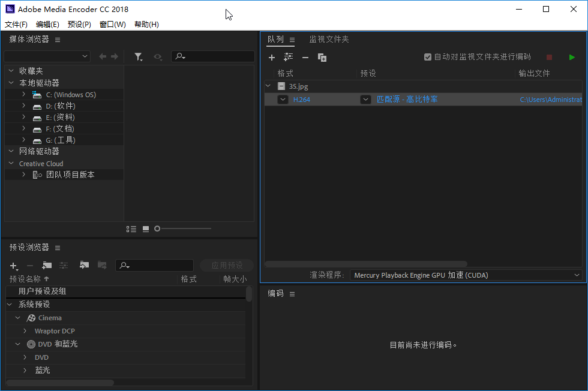Go back in the Media Browser
This screenshot has height=391, width=588.
[103, 56]
